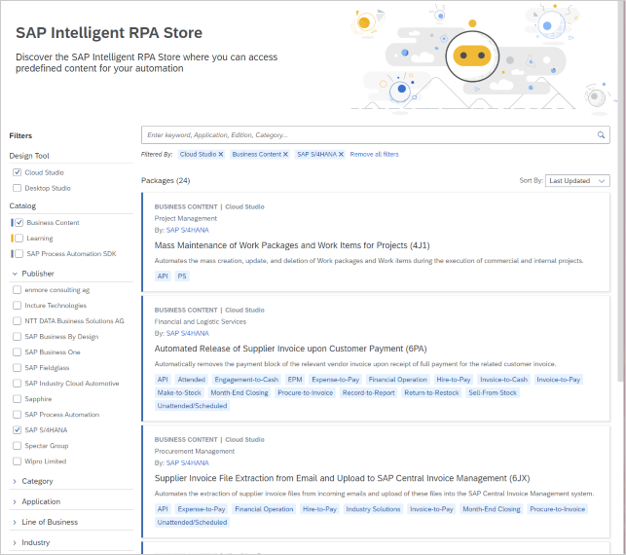626x555 pixels.
Task: Remove the Cloud Studio filter chip
Action: coord(220,155)
